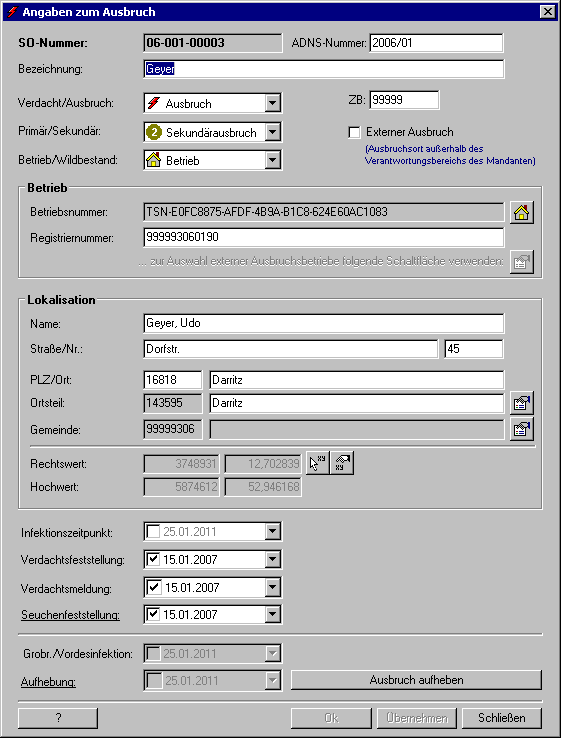The image size is (561, 738).
Task: Click the Betriebsnummer field starting TSN-E0FC8875
Action: [x=324, y=212]
